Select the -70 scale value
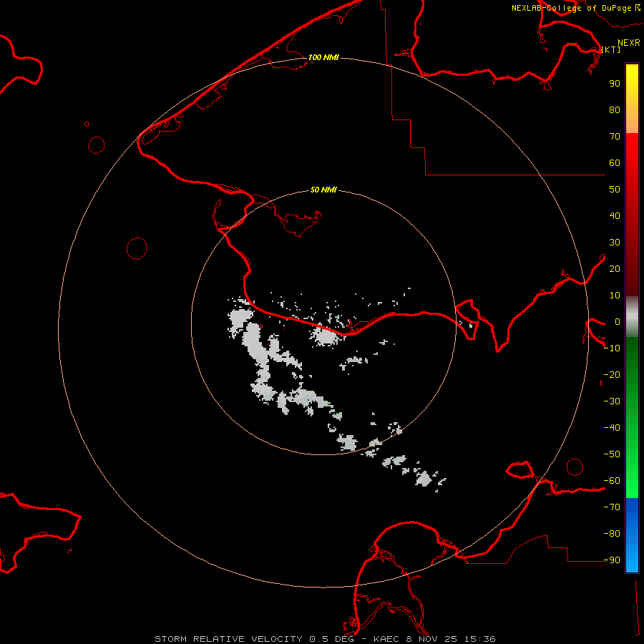Image resolution: width=644 pixels, height=644 pixels. (612, 507)
